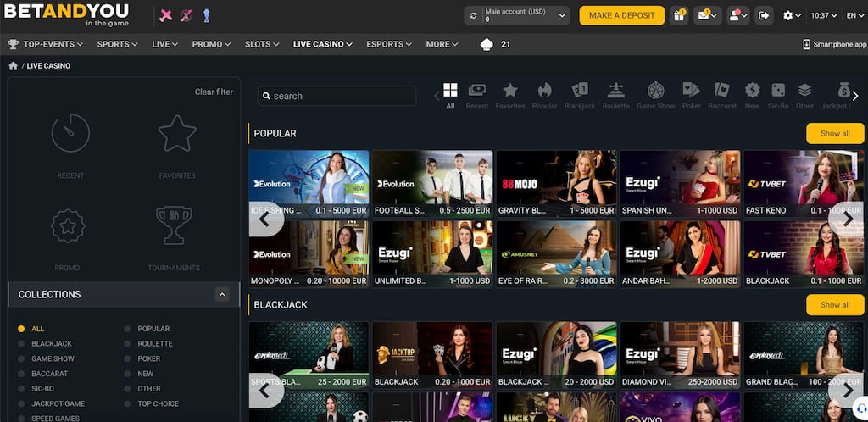The height and width of the screenshot is (422, 868).
Task: Go to the home breadcrumb icon
Action: click(x=14, y=66)
